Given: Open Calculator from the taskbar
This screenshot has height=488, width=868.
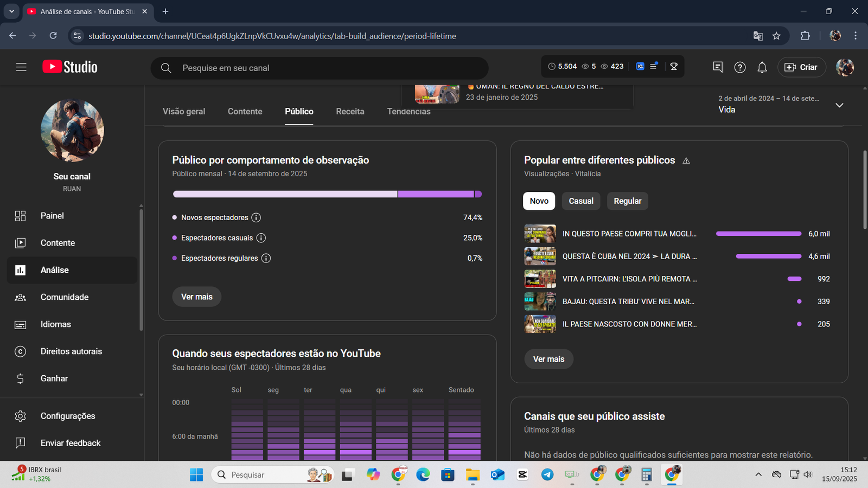Looking at the screenshot, I should coord(646,474).
